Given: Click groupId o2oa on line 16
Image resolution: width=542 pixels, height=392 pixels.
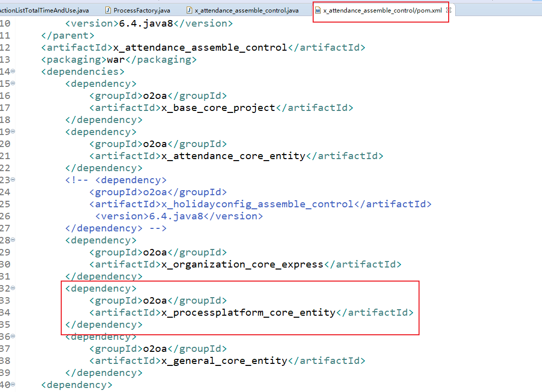Looking at the screenshot, I should (x=158, y=96).
